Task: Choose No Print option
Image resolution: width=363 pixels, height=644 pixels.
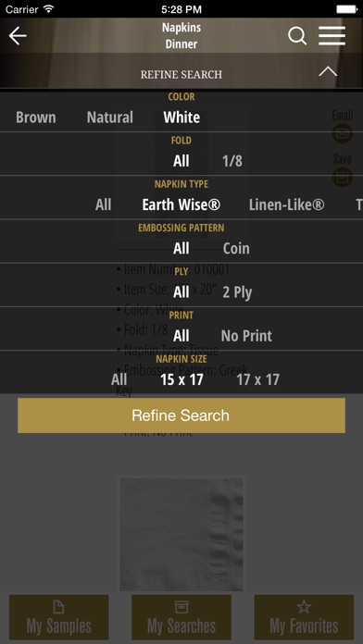Action: tap(246, 336)
